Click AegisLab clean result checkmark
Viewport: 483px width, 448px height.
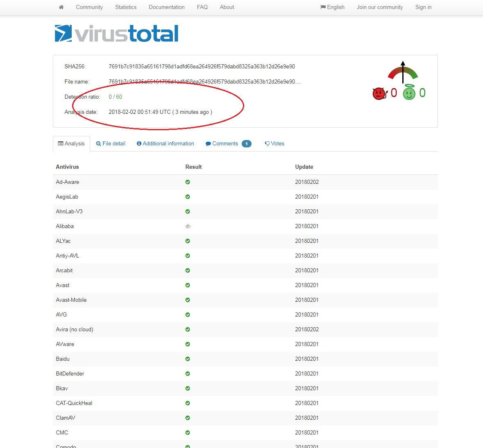pos(188,197)
